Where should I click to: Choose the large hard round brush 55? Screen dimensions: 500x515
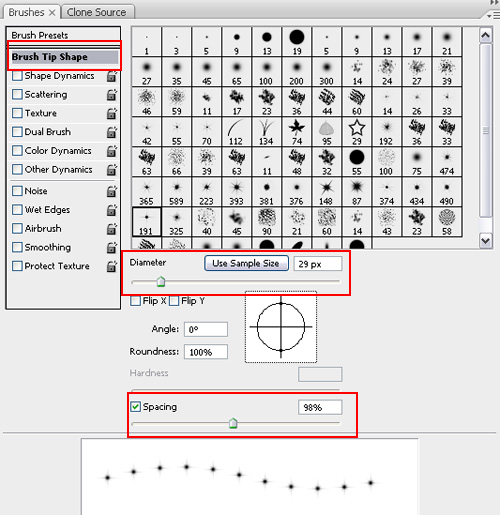pos(357,162)
